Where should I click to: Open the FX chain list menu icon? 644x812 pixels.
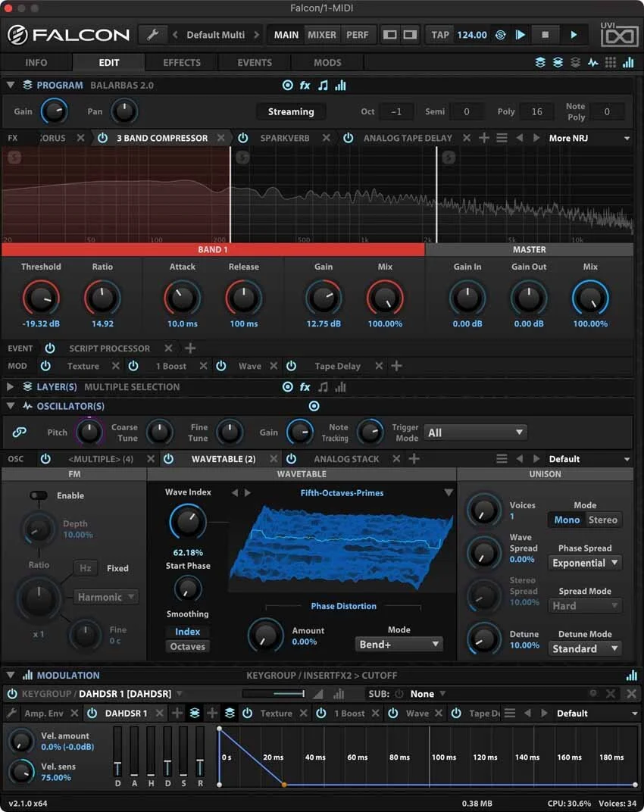click(x=502, y=139)
